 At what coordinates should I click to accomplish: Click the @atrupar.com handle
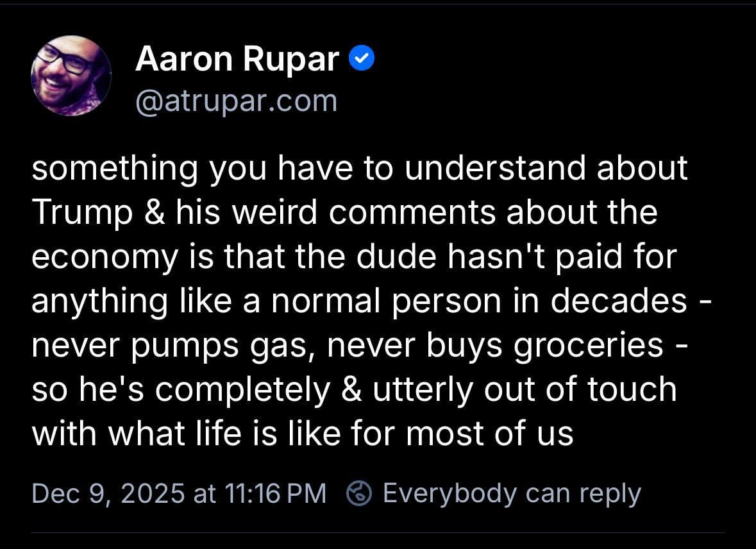pyautogui.click(x=236, y=101)
